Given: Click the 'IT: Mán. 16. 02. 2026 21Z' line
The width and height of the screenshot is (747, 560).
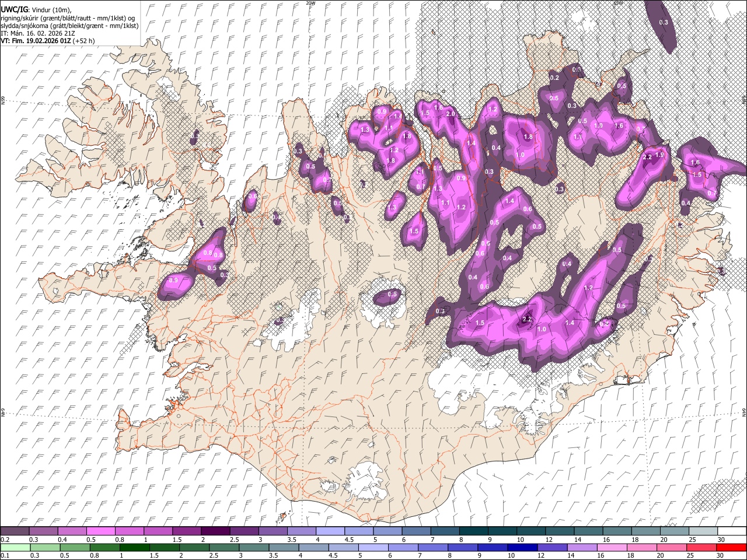Looking at the screenshot, I should pos(37,34).
